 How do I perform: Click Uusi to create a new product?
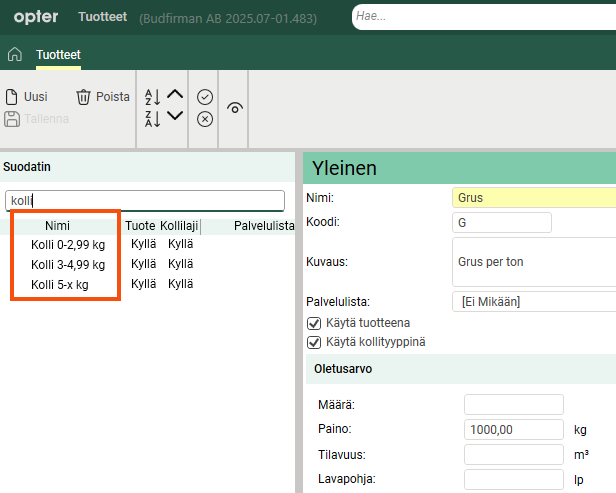tap(27, 97)
